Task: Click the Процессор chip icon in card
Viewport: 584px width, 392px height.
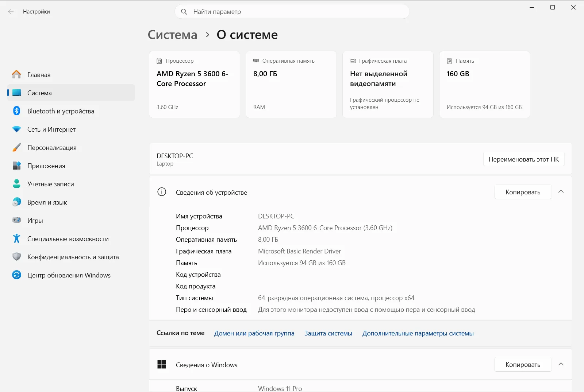Action: tap(160, 61)
